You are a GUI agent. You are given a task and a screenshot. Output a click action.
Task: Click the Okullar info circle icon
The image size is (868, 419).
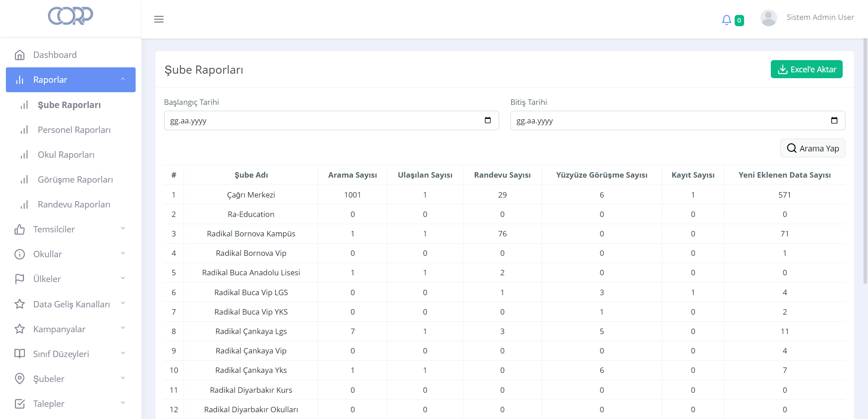(x=20, y=254)
